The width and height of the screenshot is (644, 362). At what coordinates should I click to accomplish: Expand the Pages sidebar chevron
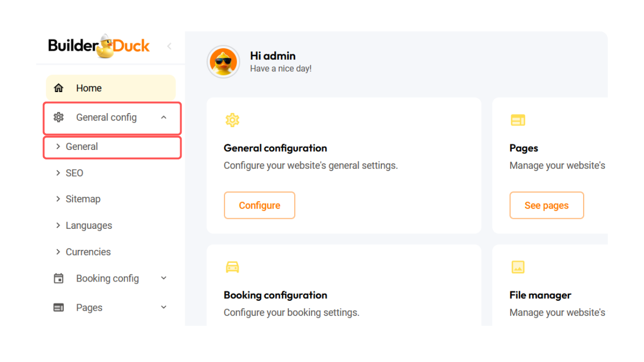(164, 307)
